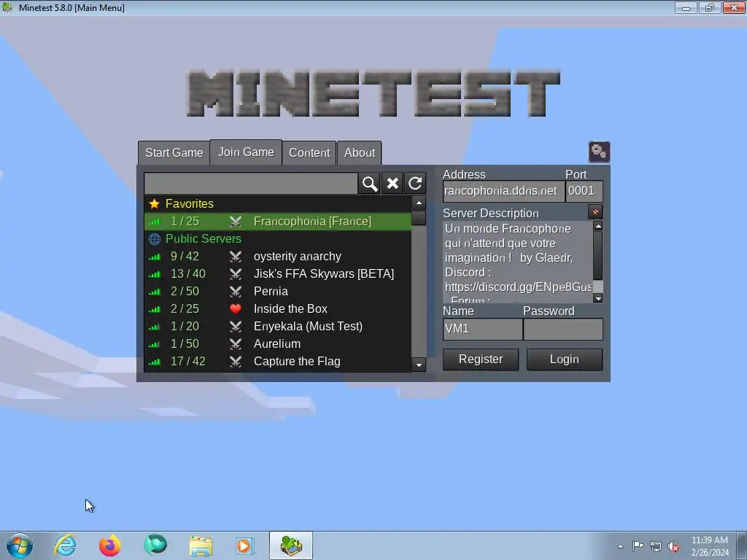Image resolution: width=747 pixels, height=560 pixels.
Task: Click server list scroll down arrow
Action: pyautogui.click(x=419, y=365)
